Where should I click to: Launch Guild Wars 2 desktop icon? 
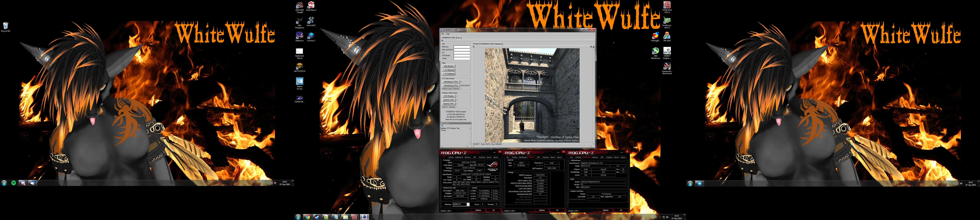tap(311, 6)
